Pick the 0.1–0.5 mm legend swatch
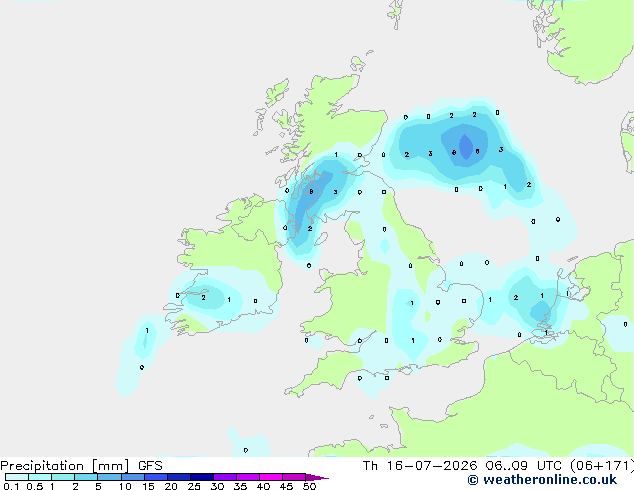The height and width of the screenshot is (490, 634). tap(17, 477)
